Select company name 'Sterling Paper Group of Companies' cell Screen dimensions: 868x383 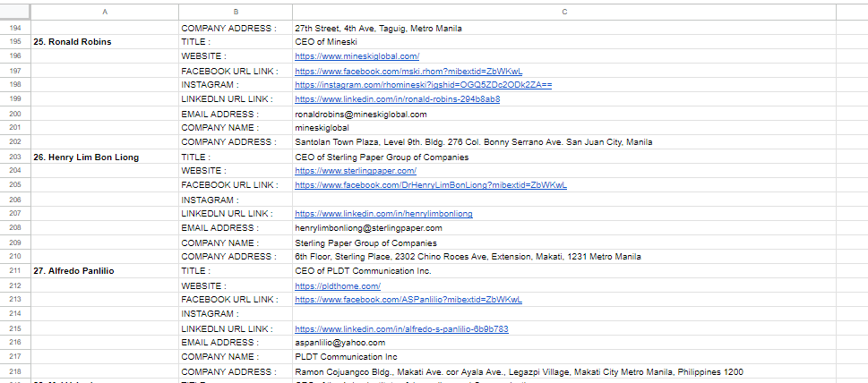coord(564,243)
